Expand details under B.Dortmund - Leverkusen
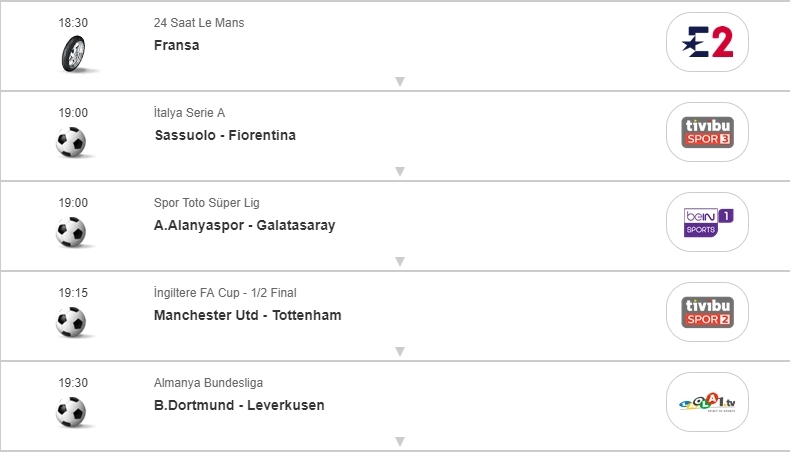Screen dimensions: 790x452 pos(399,441)
